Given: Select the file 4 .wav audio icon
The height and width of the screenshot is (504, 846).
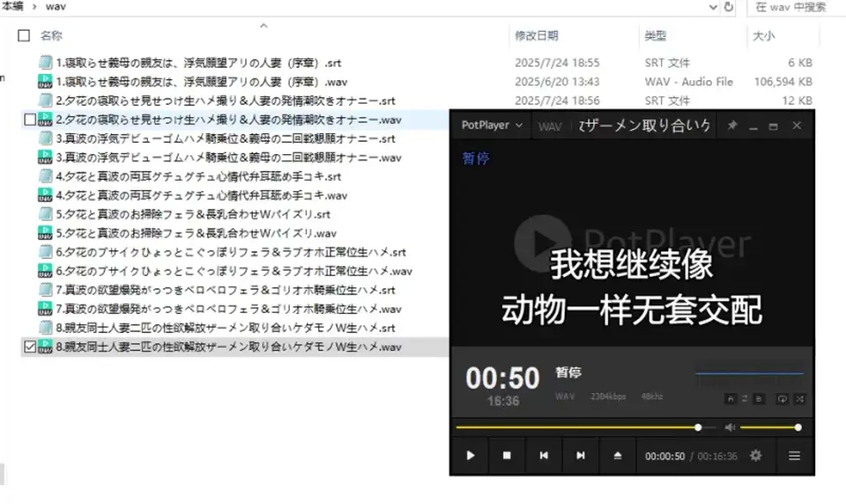Looking at the screenshot, I should pyautogui.click(x=45, y=195).
